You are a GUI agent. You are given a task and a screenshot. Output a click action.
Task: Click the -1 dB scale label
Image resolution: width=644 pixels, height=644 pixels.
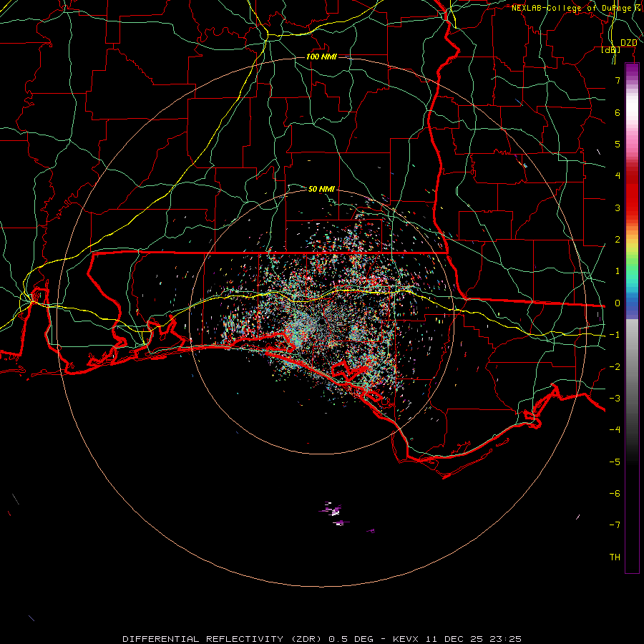point(615,335)
